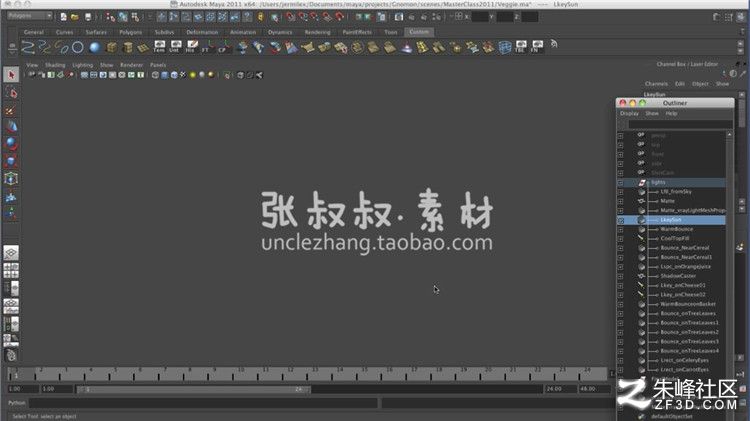Screen dimensions: 750x421
Task: Click the X coordinate input field
Action: tap(480, 17)
